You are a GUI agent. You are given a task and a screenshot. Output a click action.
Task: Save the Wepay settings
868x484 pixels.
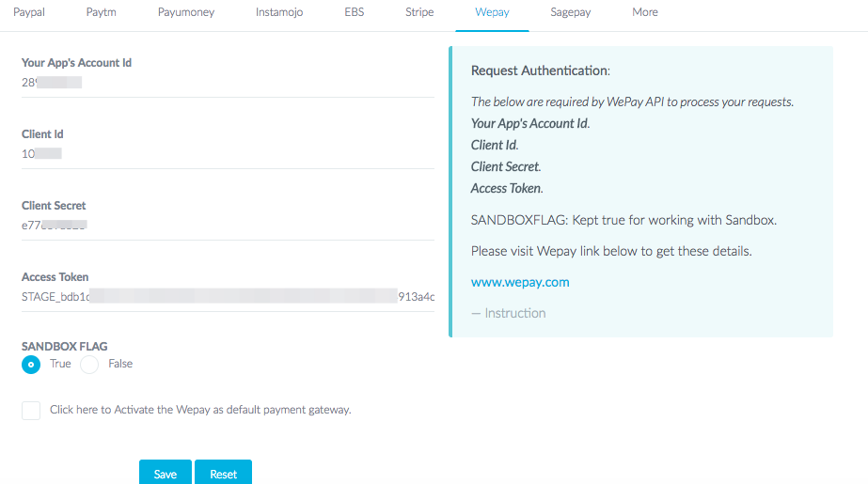[x=165, y=473]
